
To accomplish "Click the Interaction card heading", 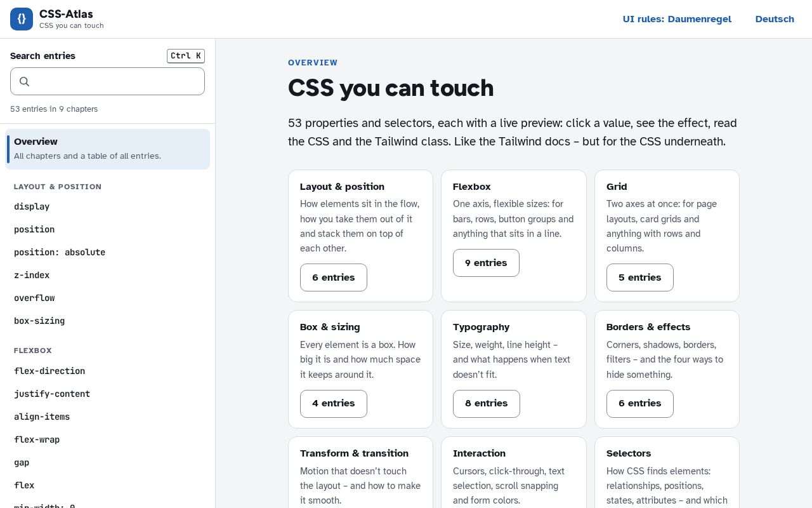I will click(480, 453).
